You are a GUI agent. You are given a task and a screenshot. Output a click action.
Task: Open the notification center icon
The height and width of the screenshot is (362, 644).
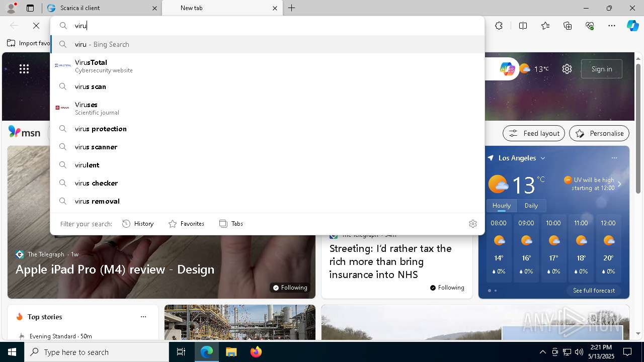627,352
